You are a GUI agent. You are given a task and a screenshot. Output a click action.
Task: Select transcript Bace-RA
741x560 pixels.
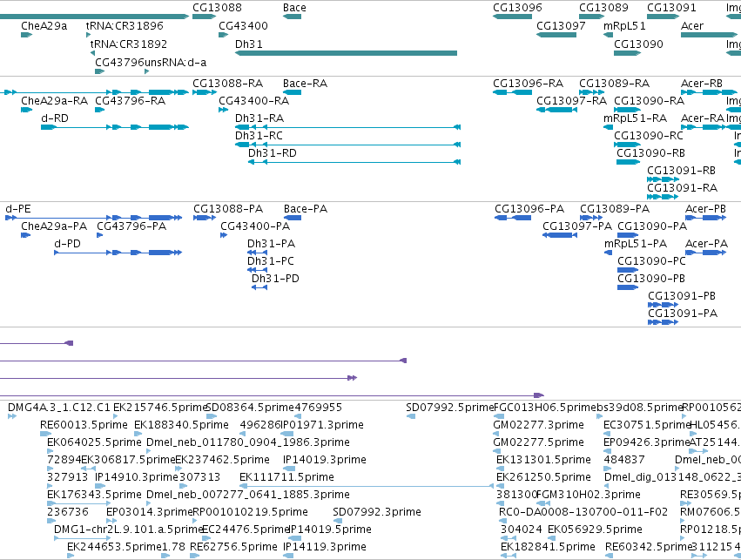point(306,84)
